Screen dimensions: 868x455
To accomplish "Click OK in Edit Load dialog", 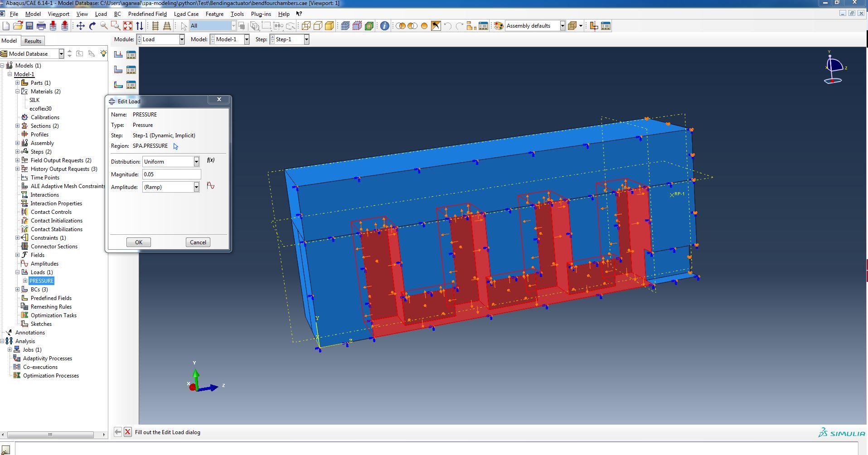I will click(139, 242).
